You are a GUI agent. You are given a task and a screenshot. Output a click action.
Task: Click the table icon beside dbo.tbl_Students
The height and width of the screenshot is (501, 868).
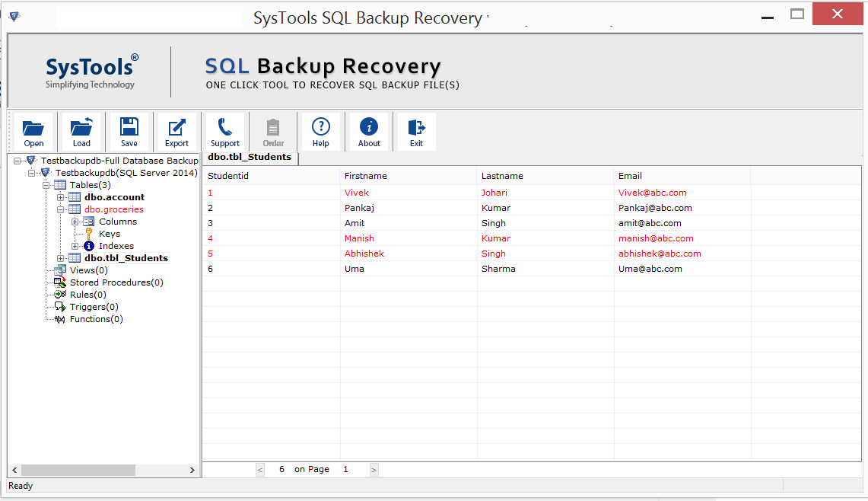[75, 258]
